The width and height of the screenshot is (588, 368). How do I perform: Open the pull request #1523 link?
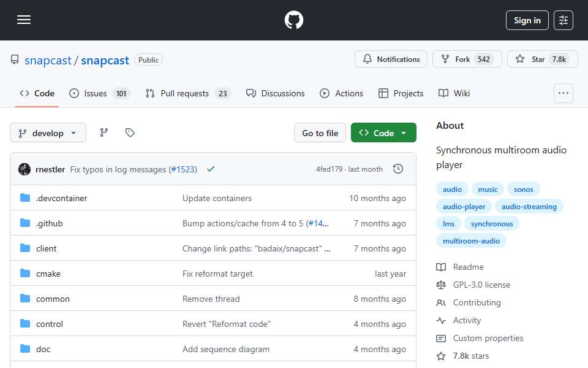[x=183, y=170]
